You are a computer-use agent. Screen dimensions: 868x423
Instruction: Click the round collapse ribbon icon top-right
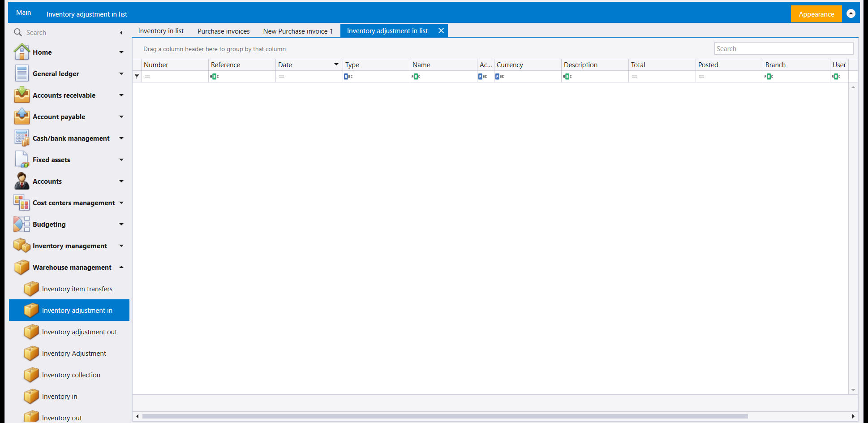(851, 13)
